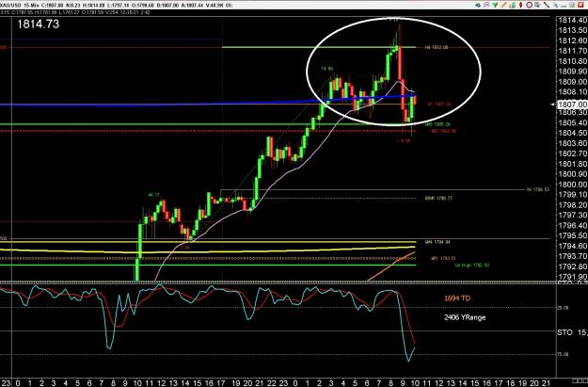Screen dimensions: 588x387
Task: Click the blue stochastic line's final trough
Action: (408, 361)
